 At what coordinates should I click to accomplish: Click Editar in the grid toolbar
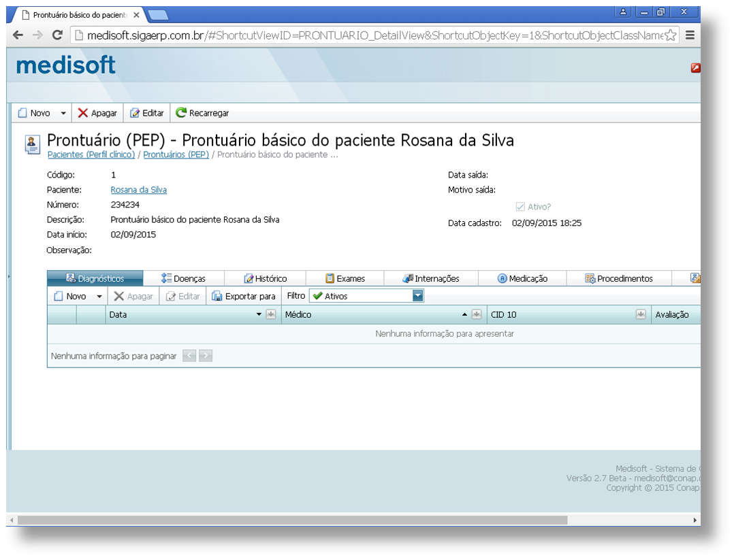(x=183, y=297)
